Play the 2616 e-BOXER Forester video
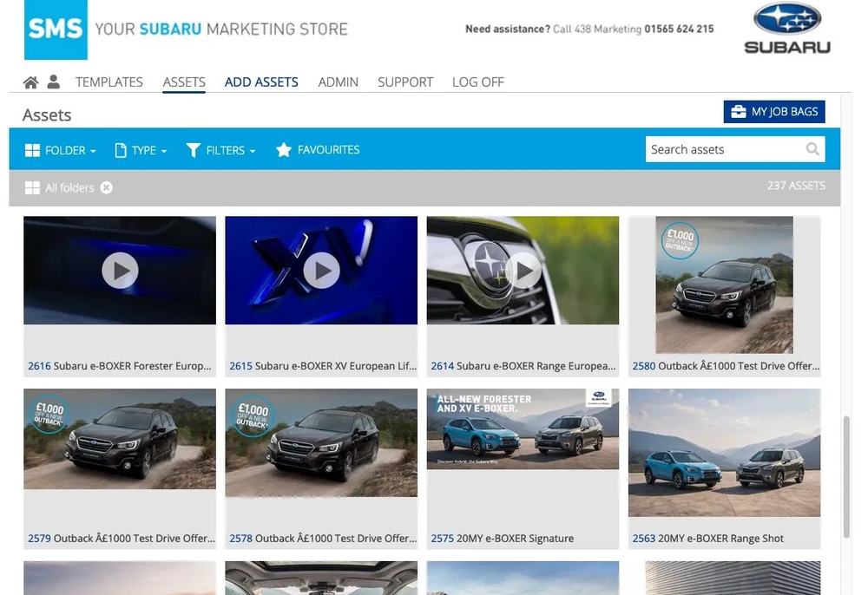868x595 pixels. click(120, 271)
